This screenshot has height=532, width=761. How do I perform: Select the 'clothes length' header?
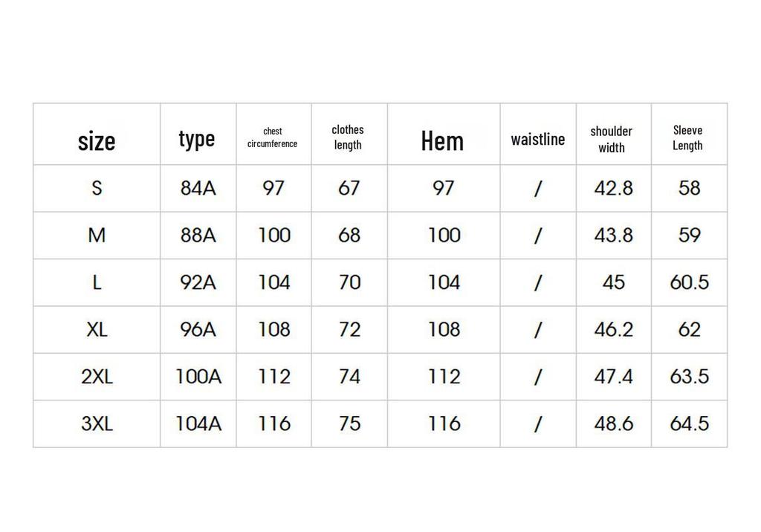[348, 137]
